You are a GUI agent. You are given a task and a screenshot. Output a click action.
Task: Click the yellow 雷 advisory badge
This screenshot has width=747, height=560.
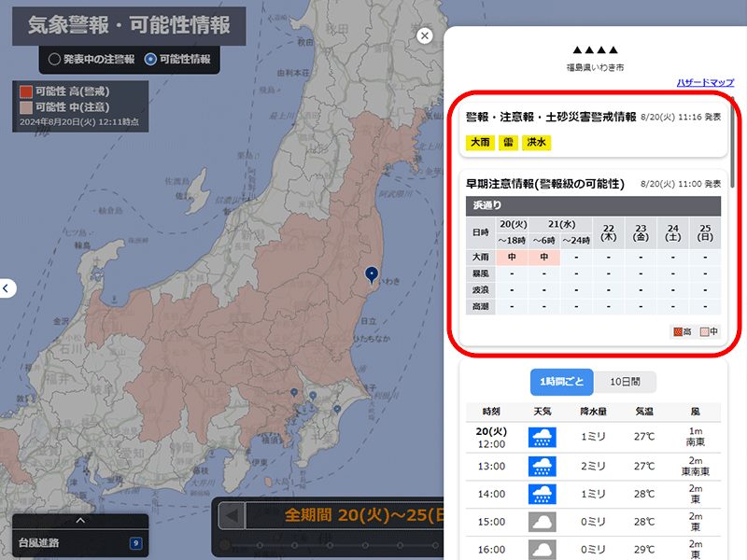coord(508,143)
